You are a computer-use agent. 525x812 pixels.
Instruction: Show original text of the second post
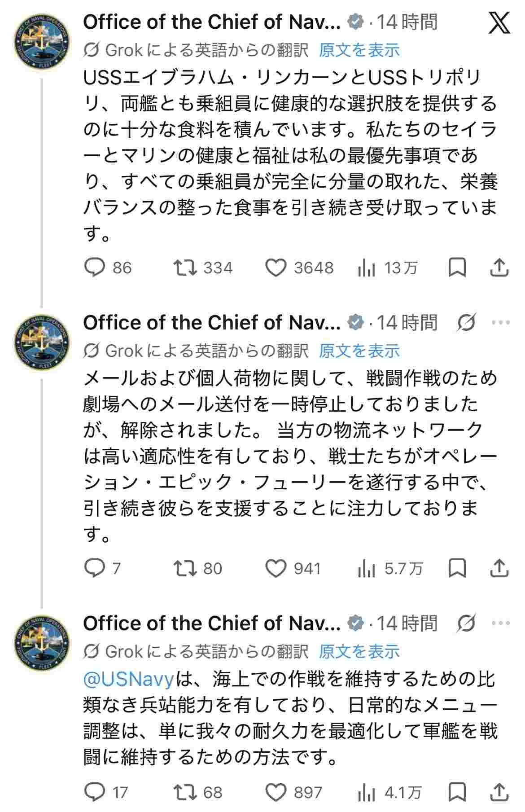[x=359, y=351]
